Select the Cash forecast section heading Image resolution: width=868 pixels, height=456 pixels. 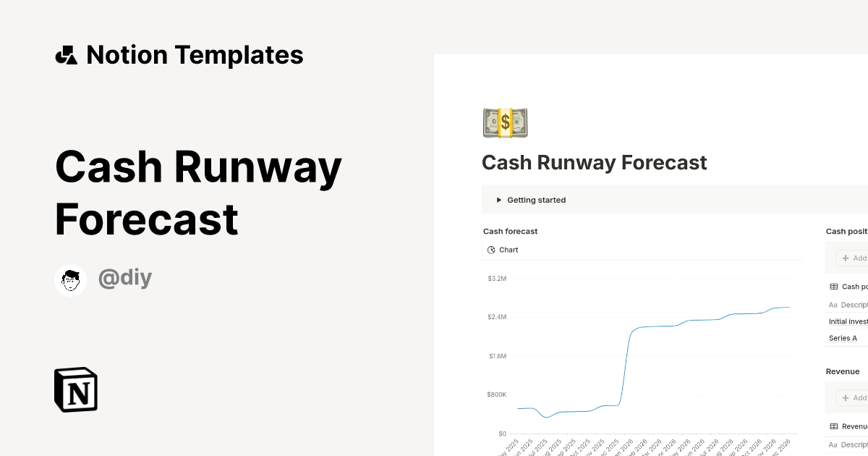(x=510, y=231)
